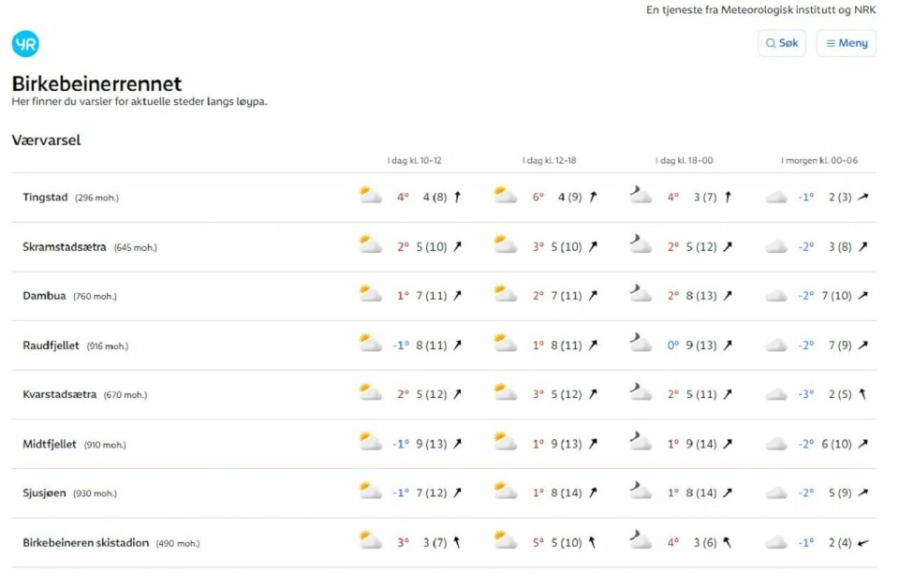Open the Dambua forecast
The image size is (899, 588).
tap(45, 296)
